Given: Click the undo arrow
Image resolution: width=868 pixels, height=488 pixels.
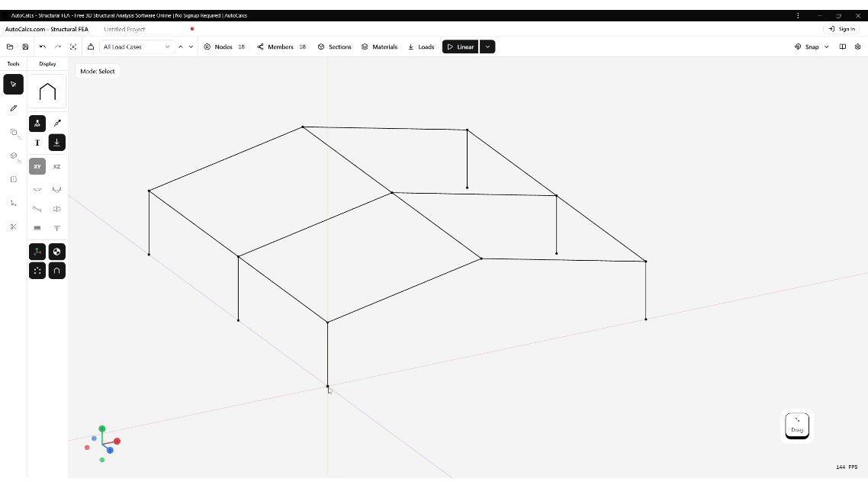Looking at the screenshot, I should click(43, 47).
